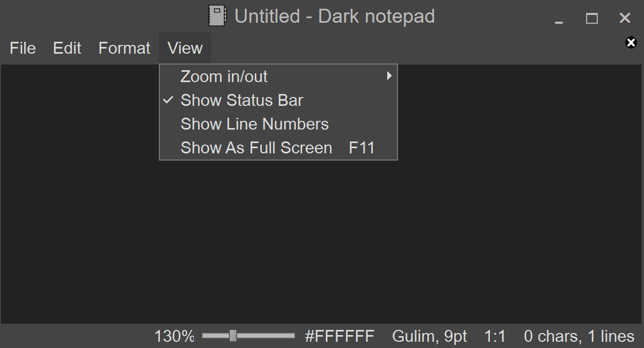
Task: Click the 1:1 cursor position indicator
Action: [495, 336]
